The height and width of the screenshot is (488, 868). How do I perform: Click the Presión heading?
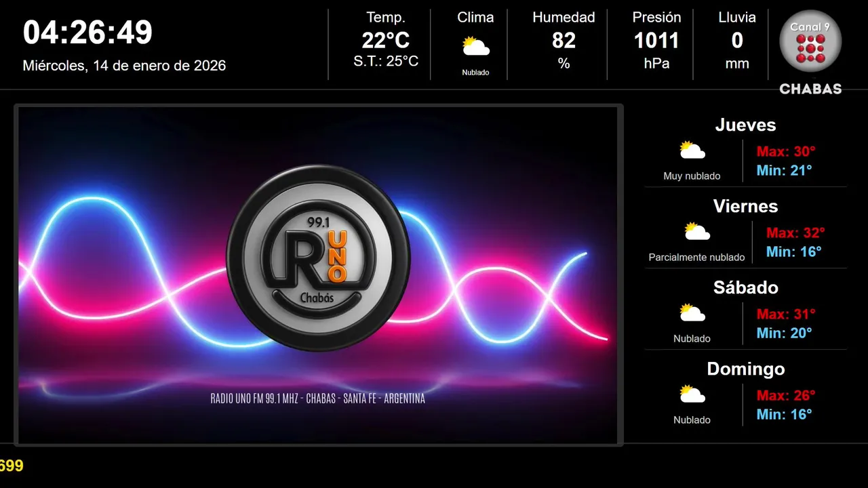(x=656, y=18)
